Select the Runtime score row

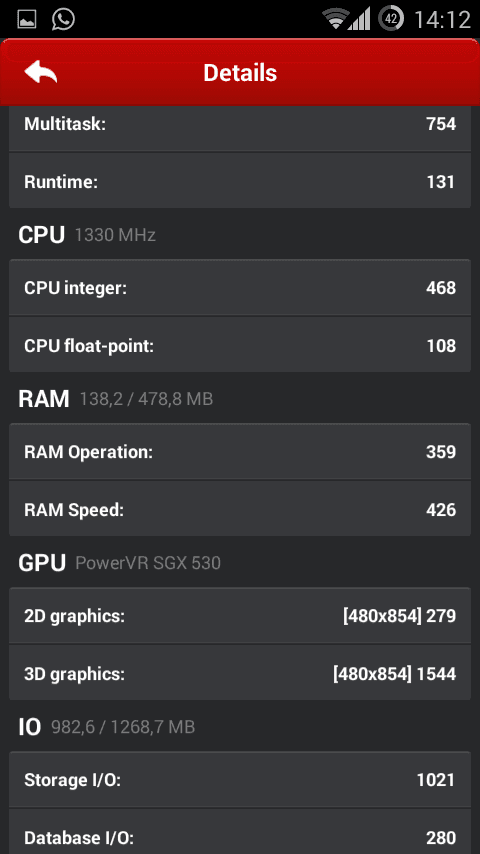pos(240,180)
